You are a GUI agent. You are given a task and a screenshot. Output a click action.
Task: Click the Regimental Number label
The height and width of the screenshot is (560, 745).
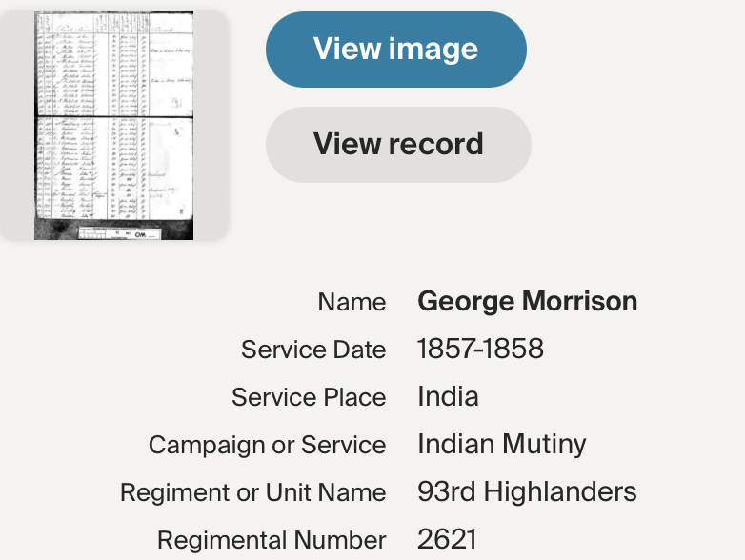click(272, 541)
